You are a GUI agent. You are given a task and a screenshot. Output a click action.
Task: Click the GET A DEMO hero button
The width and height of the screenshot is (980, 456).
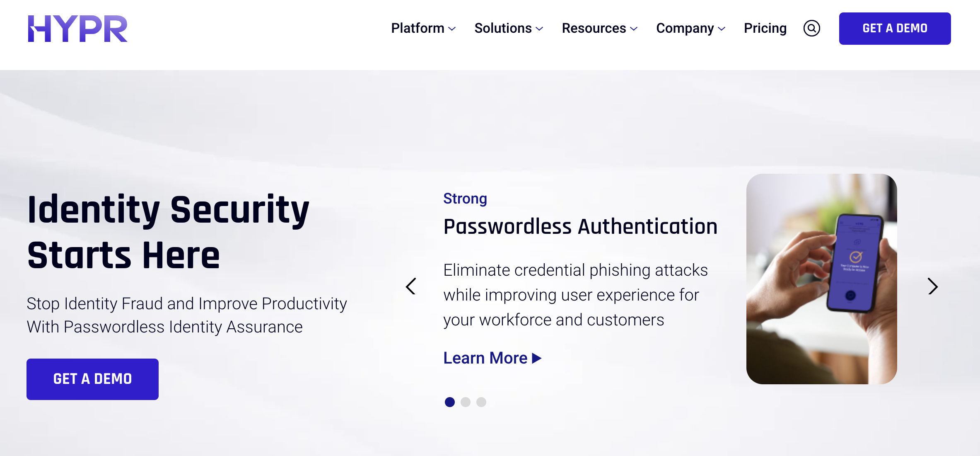pos(93,379)
